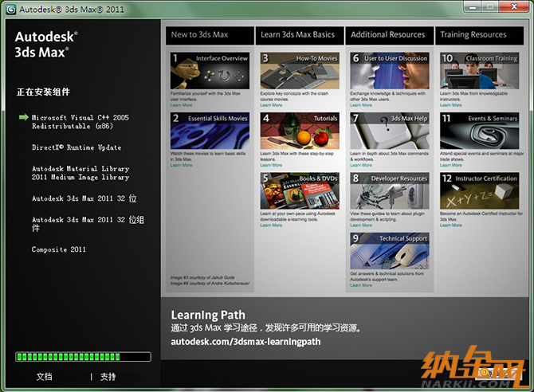Open the Events & Seminars thumbnail
534x392 pixels.
(480, 131)
